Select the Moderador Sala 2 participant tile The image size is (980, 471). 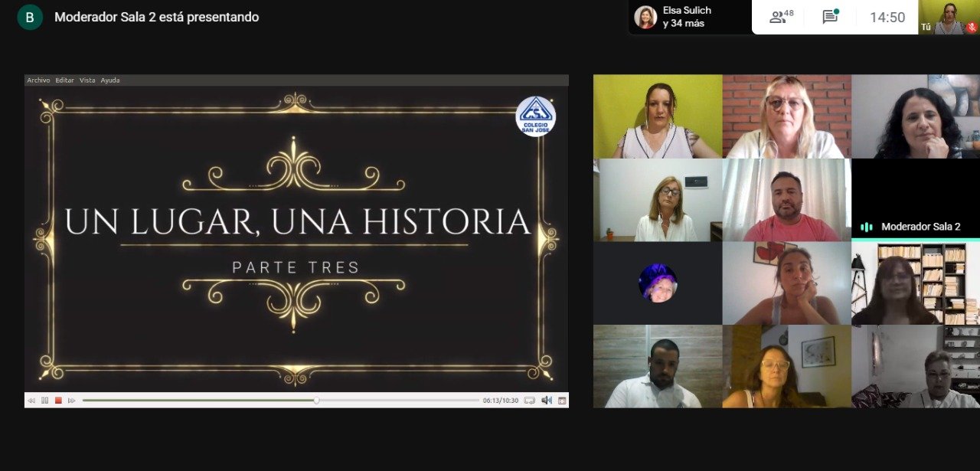916,201
